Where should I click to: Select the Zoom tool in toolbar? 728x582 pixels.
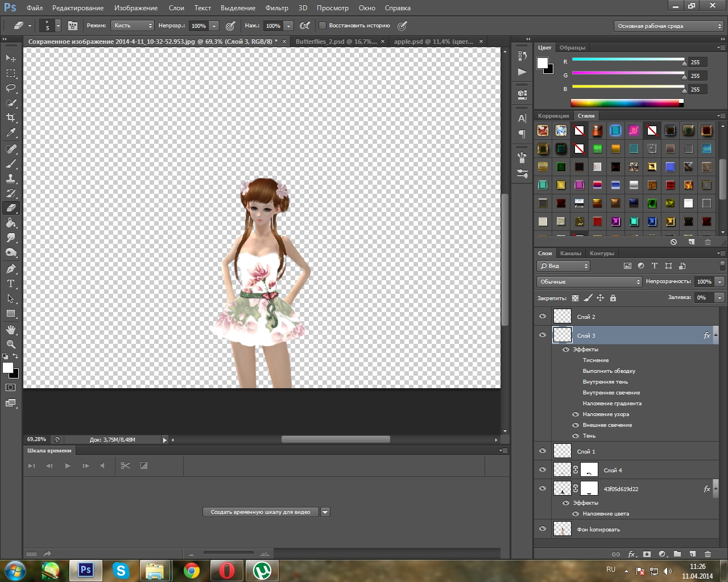(x=11, y=344)
